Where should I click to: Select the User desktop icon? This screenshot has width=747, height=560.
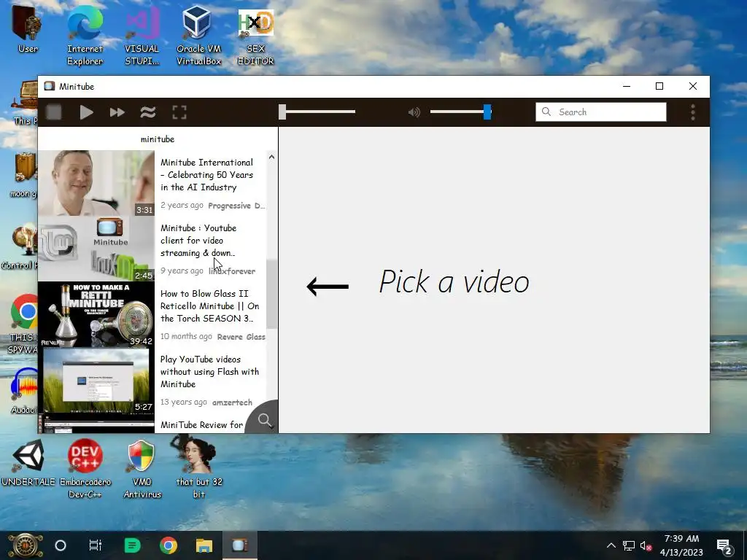coord(28,29)
